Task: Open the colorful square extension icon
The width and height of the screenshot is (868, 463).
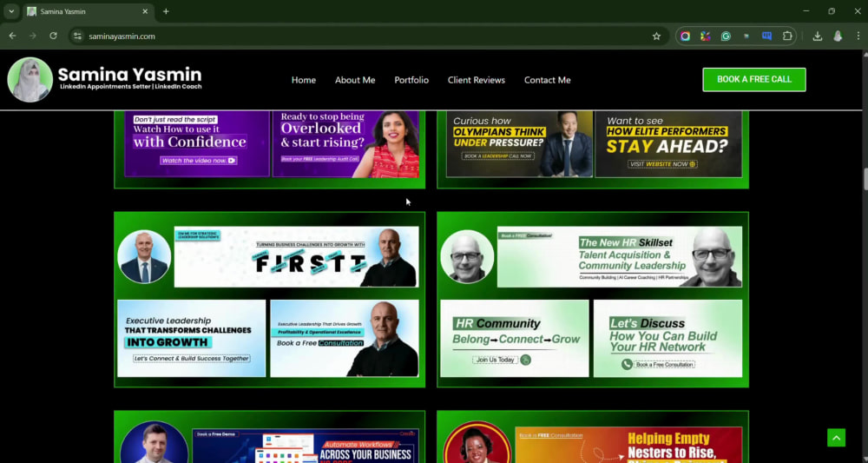Action: point(705,36)
